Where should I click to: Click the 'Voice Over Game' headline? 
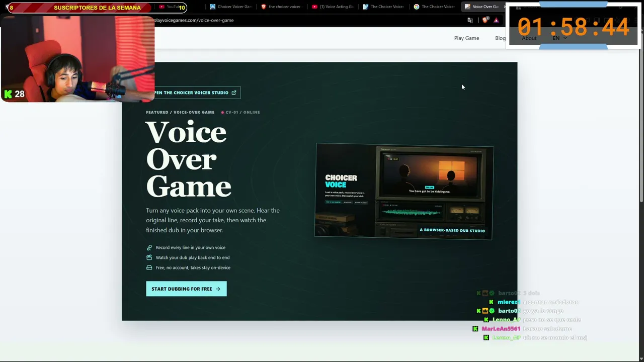(189, 159)
